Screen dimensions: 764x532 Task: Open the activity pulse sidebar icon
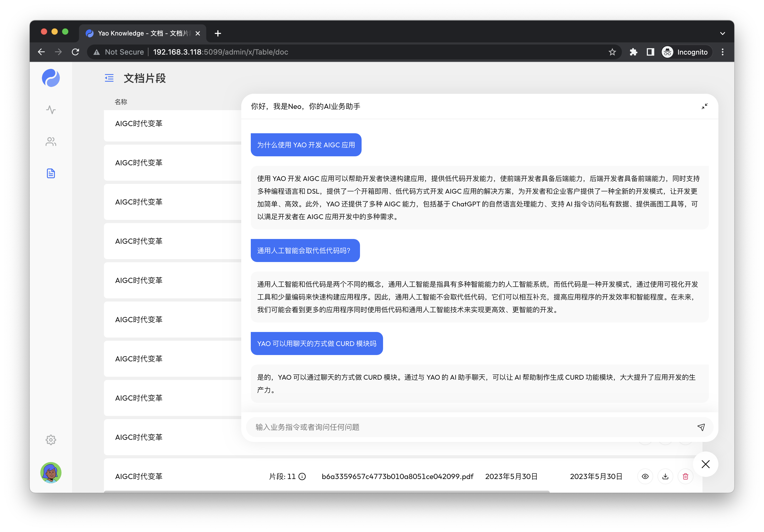51,110
